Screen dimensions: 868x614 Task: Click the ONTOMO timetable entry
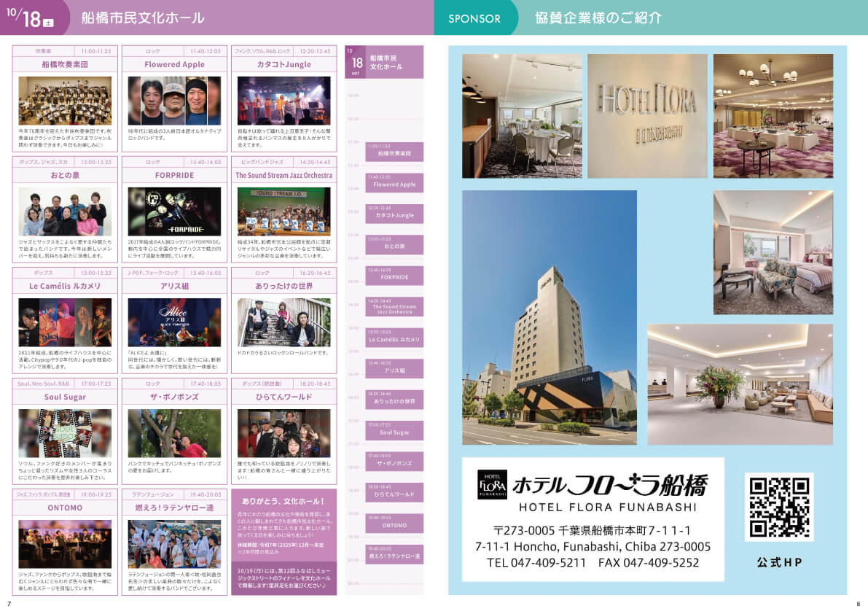point(394,523)
